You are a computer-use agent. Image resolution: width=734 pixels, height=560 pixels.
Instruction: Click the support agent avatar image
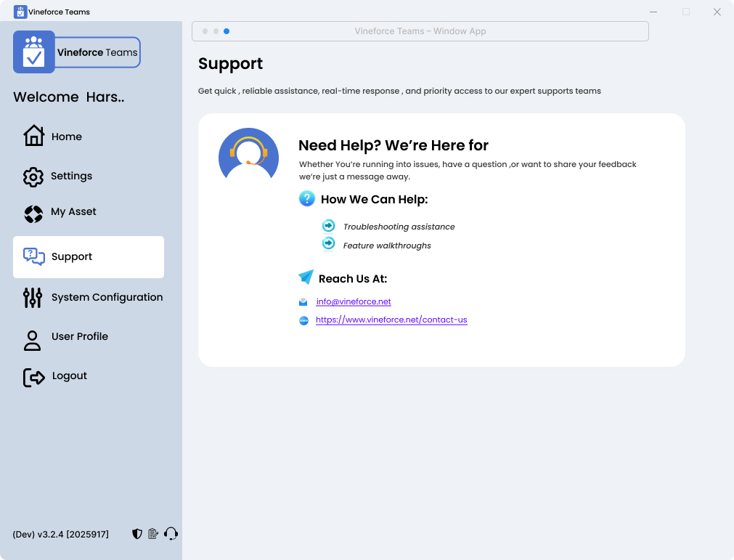point(248,154)
